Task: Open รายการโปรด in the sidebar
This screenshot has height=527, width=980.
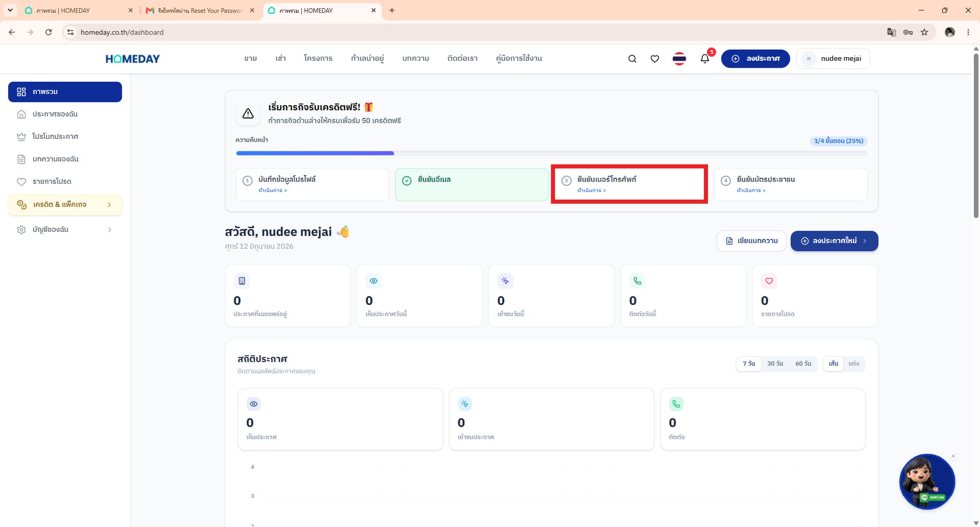Action: click(x=65, y=182)
